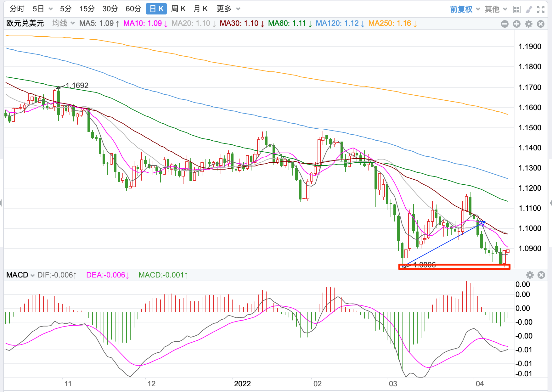552x392 pixels.
Task: Open the 均线 indicator dropdown
Action: coord(63,23)
